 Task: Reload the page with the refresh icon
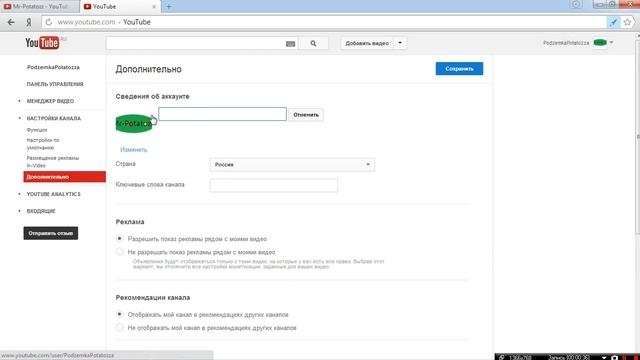point(49,22)
